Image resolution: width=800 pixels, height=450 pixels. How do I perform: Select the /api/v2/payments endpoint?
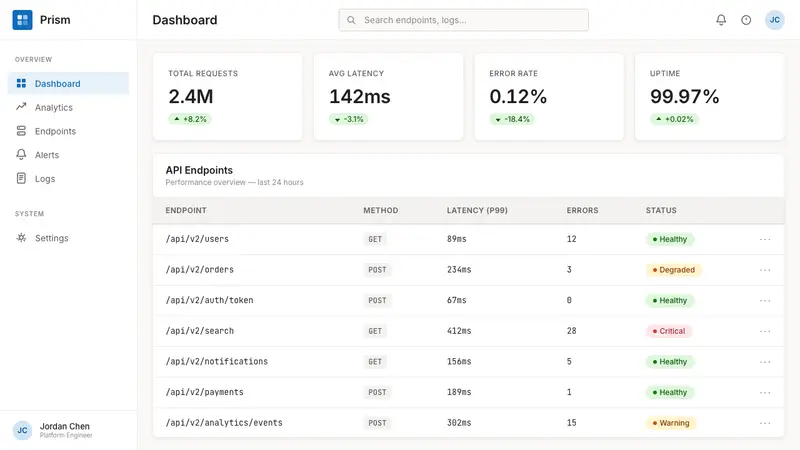coord(204,392)
